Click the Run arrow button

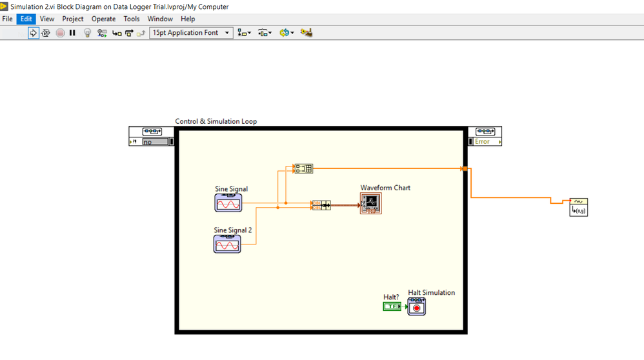pos(34,33)
